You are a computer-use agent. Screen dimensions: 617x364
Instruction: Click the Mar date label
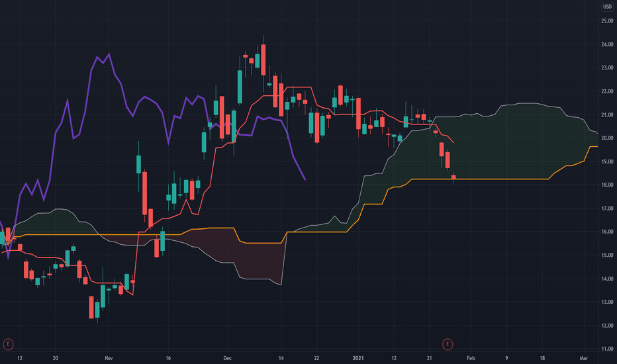[x=583, y=358]
